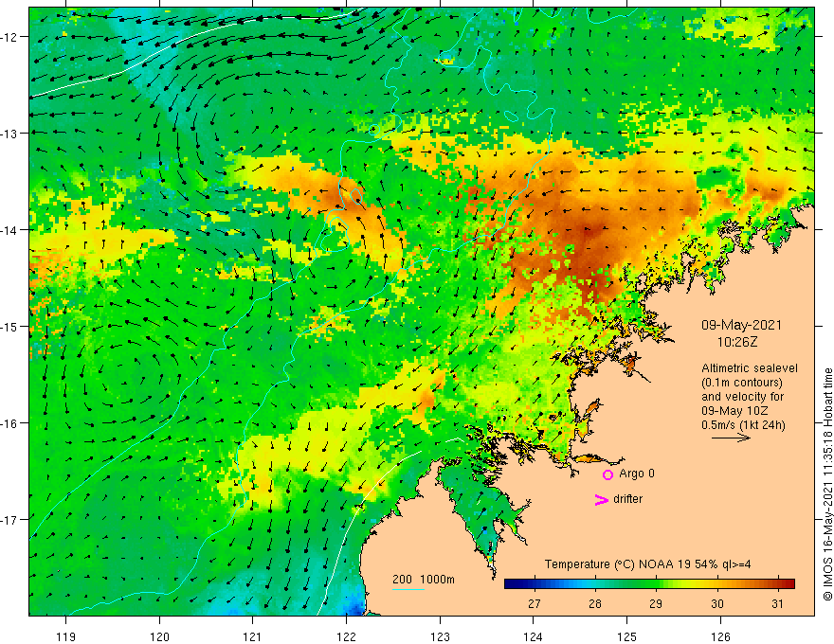Click the magenta drifter arrow symbol

602,499
